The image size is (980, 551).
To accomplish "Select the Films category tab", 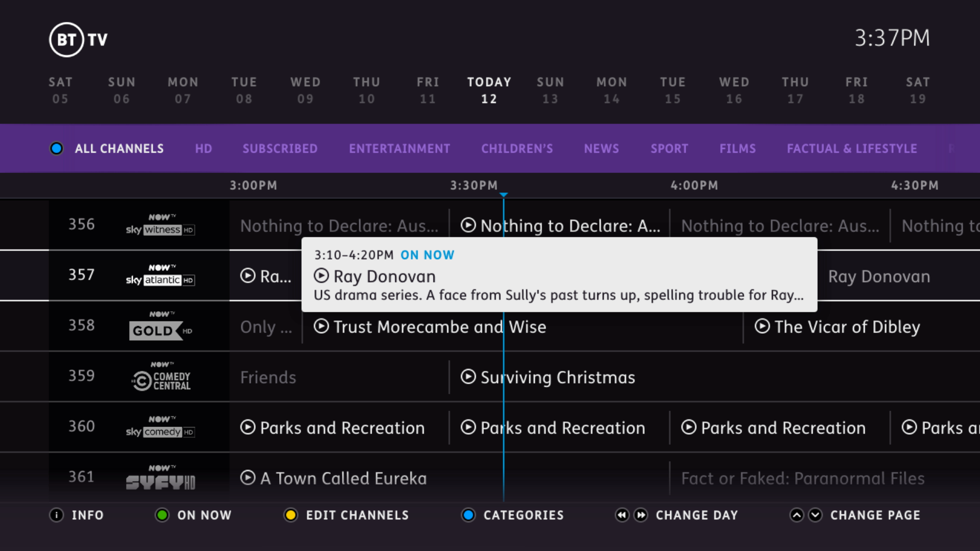I will coord(737,148).
